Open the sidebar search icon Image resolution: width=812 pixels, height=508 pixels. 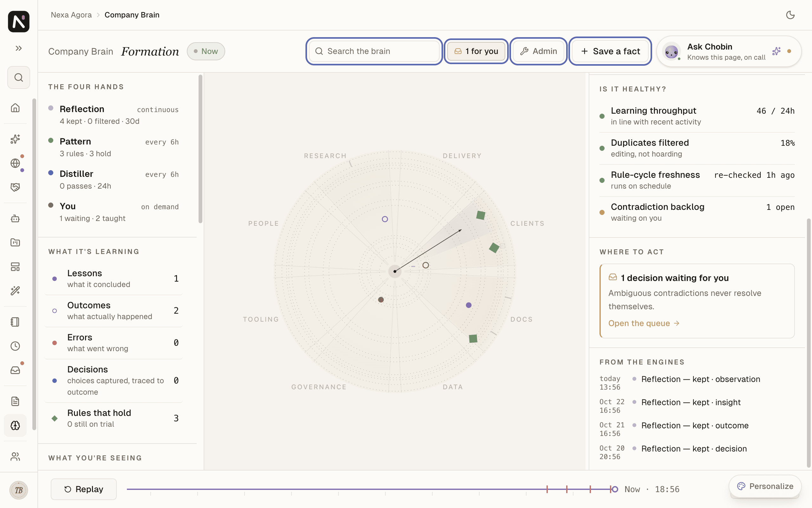[19, 77]
